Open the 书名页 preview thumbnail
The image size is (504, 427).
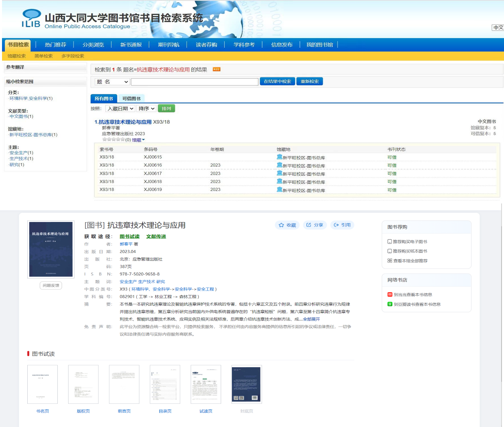click(x=43, y=384)
